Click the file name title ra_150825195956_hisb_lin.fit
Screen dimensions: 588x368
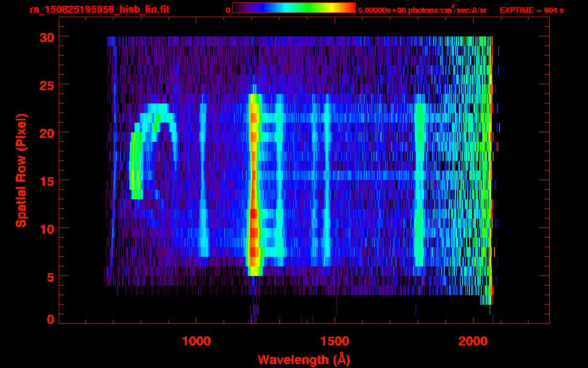click(x=99, y=10)
